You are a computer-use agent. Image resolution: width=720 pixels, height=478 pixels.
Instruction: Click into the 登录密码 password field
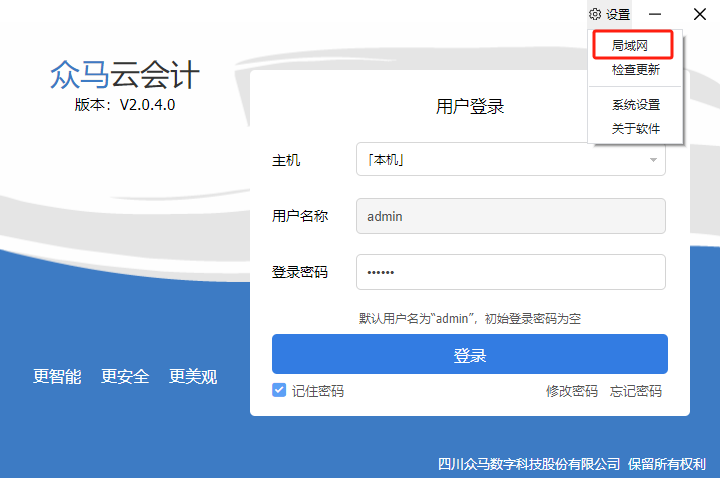tap(511, 272)
